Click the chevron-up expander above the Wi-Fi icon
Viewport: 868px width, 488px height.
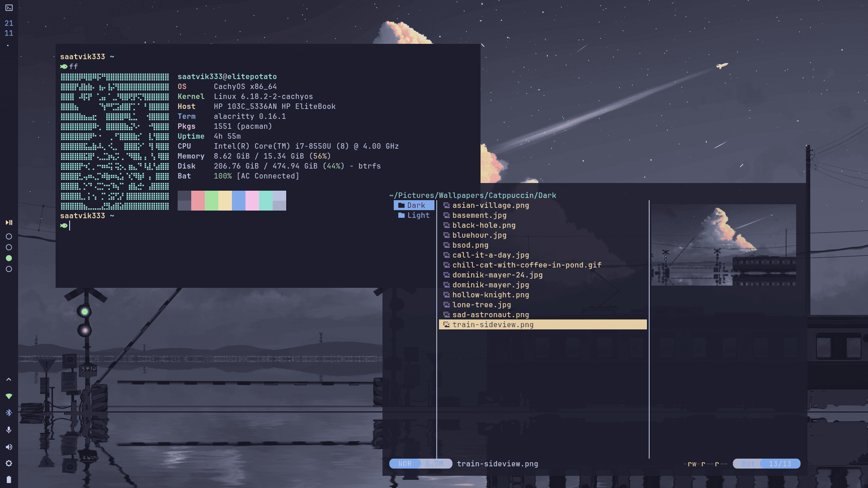pyautogui.click(x=9, y=379)
